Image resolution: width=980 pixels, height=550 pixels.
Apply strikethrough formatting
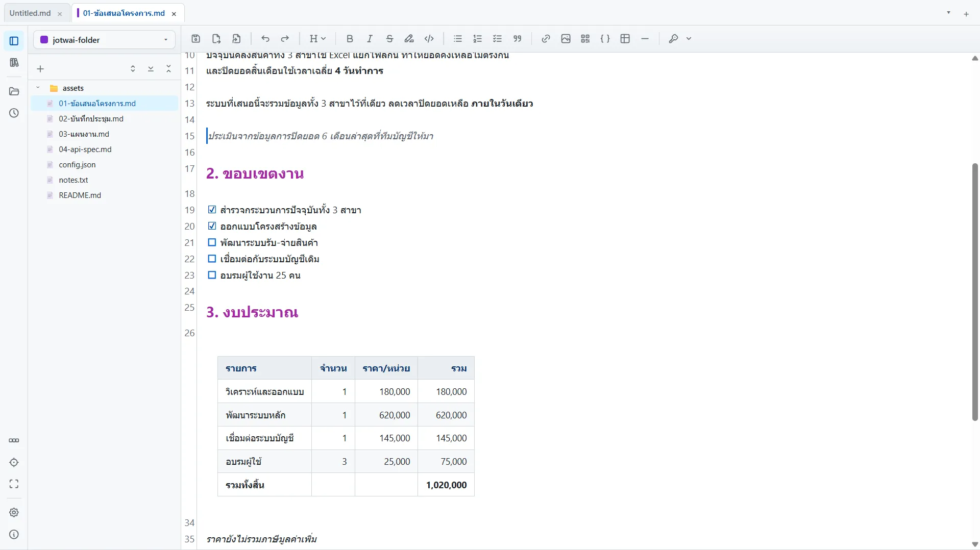[x=389, y=39]
